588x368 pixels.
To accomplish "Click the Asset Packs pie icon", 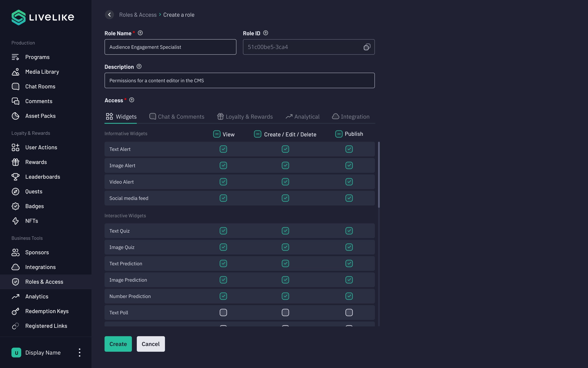I will (16, 116).
